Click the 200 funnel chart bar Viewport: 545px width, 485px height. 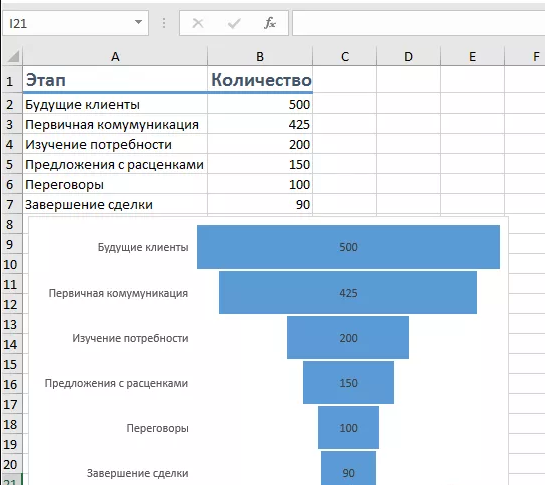point(348,337)
